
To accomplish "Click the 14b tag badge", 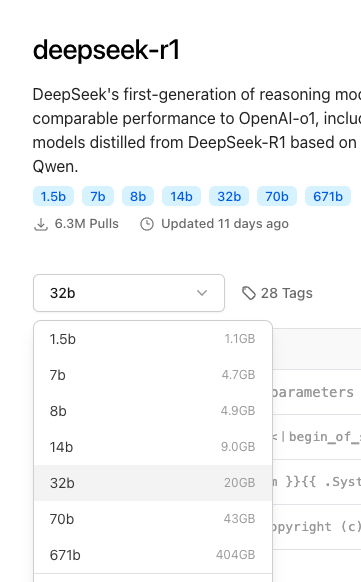I will coord(181,196).
